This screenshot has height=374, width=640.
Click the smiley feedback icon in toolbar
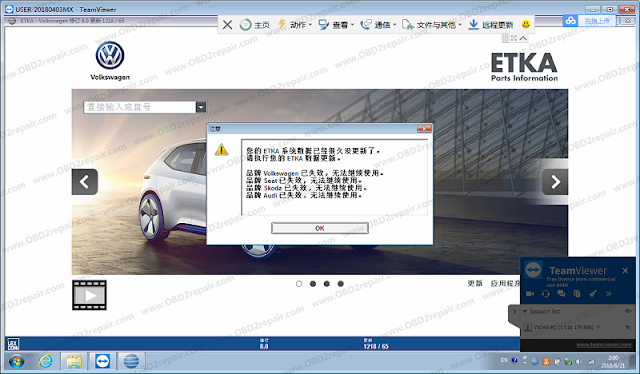[x=526, y=24]
